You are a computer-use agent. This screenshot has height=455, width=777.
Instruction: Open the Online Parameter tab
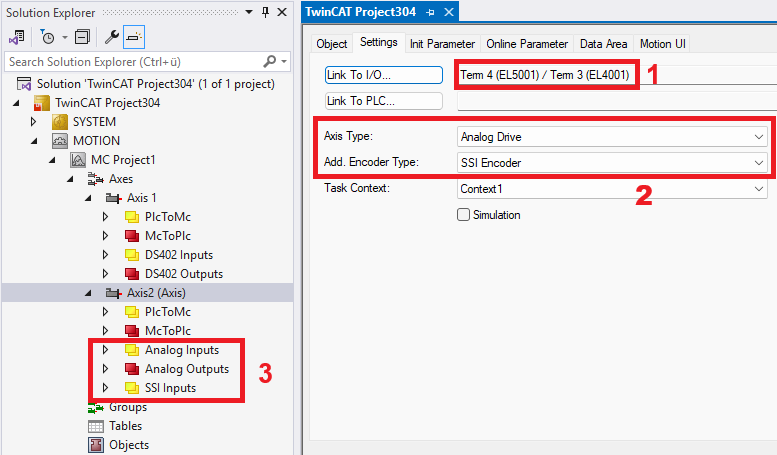(527, 44)
